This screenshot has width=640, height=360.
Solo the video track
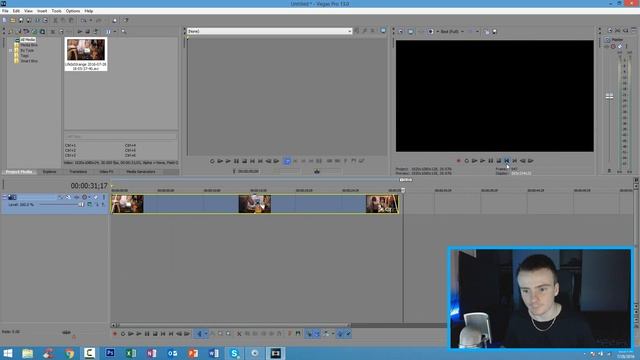pos(103,197)
